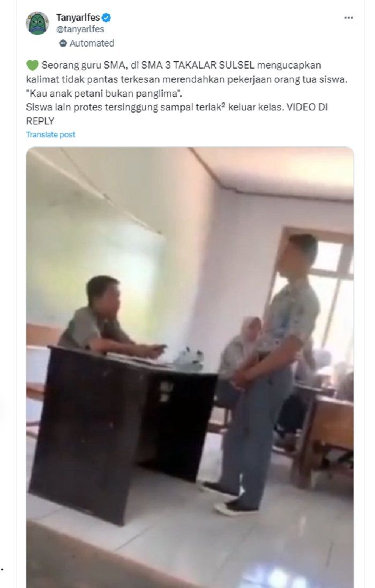Image resolution: width=375 pixels, height=588 pixels.
Task: Open the three-dot more options menu
Action: point(348,18)
